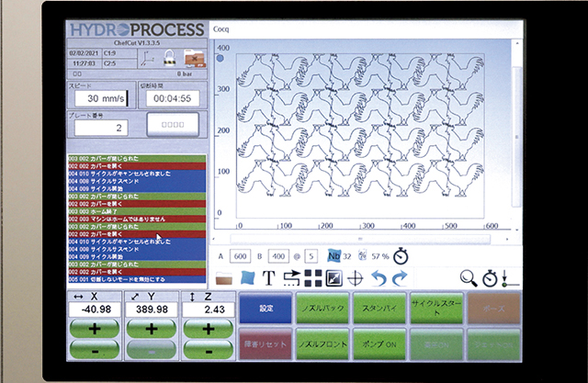
Task: Decrease Z position with minus button
Action: point(206,351)
